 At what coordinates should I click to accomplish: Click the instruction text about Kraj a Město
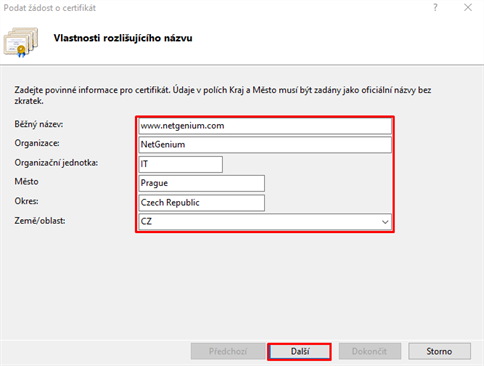click(x=223, y=95)
